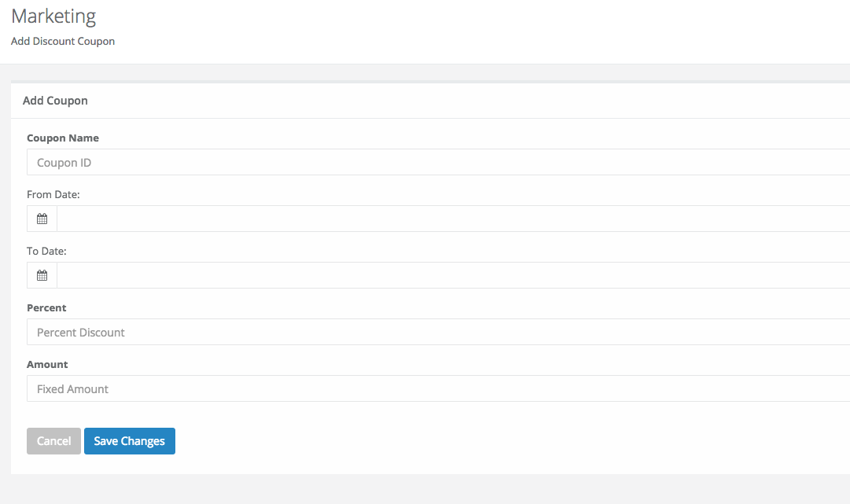Focus the Coupon ID text field
850x504 pixels.
point(438,162)
